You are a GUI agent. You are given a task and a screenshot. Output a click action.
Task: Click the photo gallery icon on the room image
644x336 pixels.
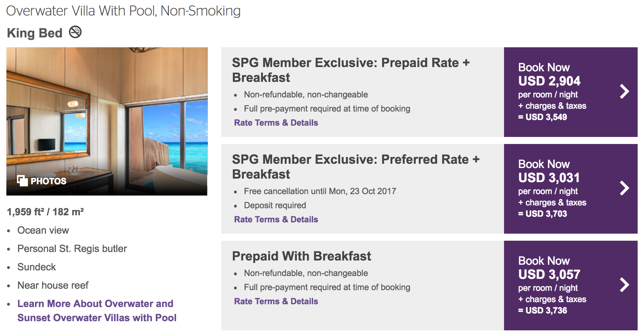click(x=22, y=181)
